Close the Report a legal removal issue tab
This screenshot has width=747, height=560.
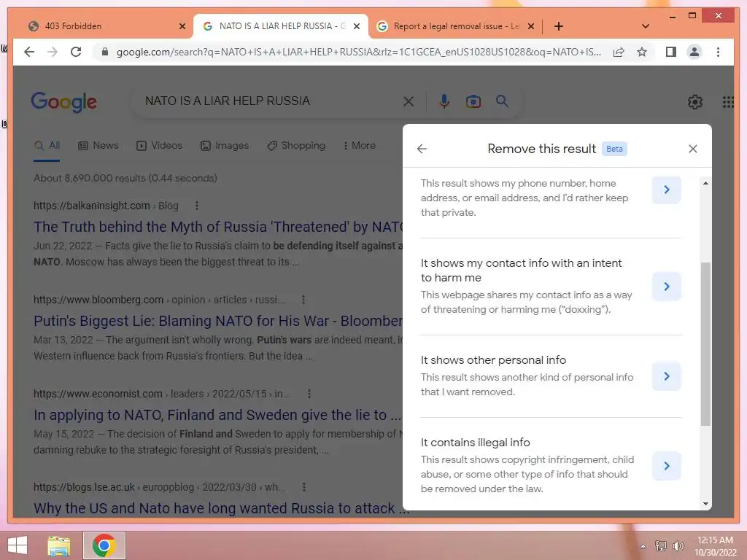531,26
